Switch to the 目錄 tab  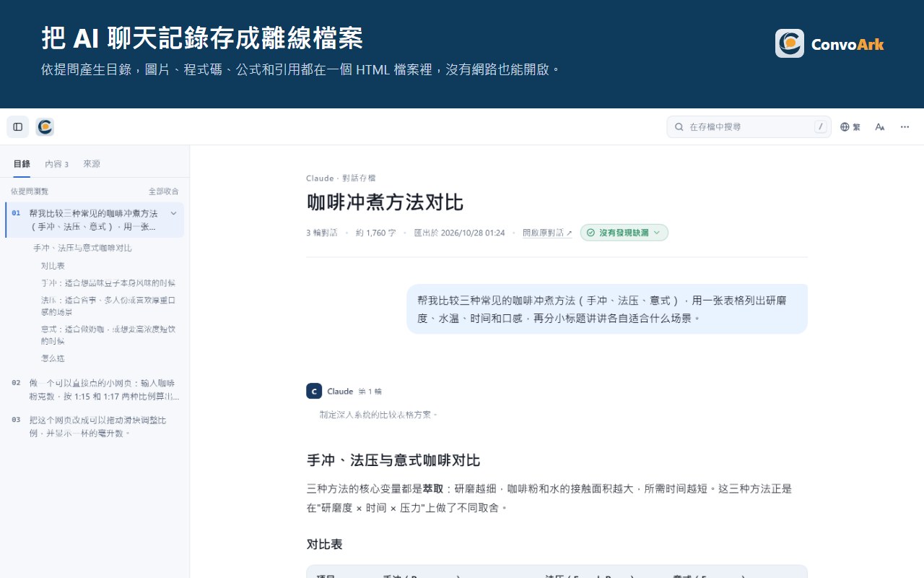pos(22,164)
